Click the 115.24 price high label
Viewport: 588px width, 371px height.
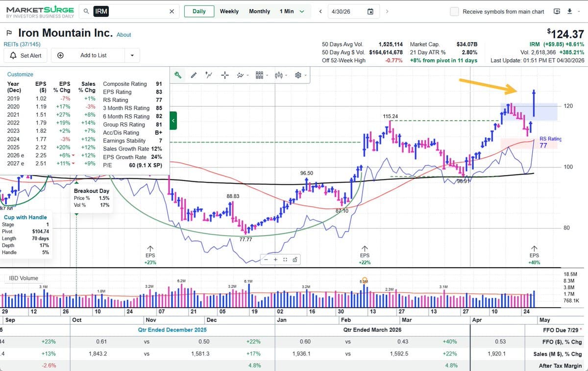click(x=390, y=116)
